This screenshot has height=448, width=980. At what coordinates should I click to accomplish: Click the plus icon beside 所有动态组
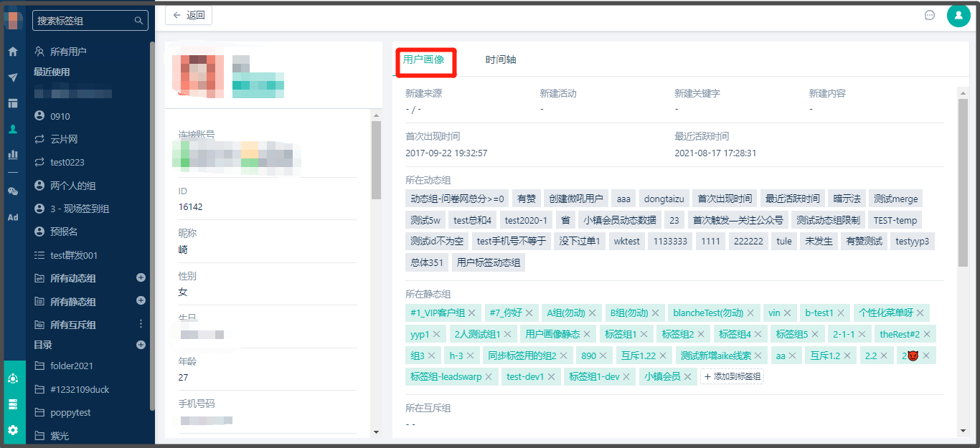coord(141,277)
